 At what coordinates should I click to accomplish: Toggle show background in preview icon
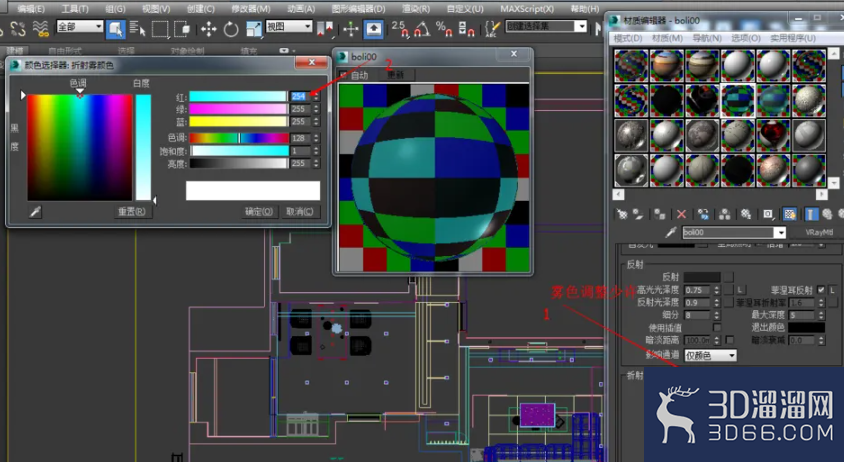789,214
